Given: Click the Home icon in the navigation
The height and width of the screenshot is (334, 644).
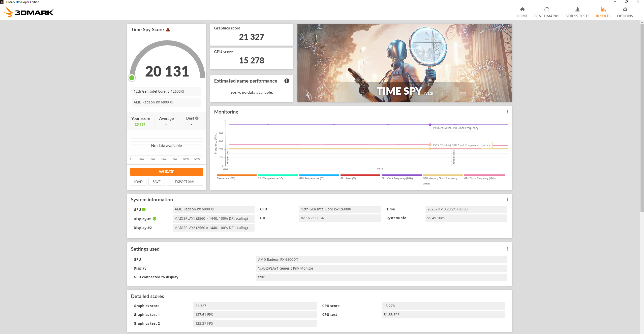Looking at the screenshot, I should click(x=522, y=10).
